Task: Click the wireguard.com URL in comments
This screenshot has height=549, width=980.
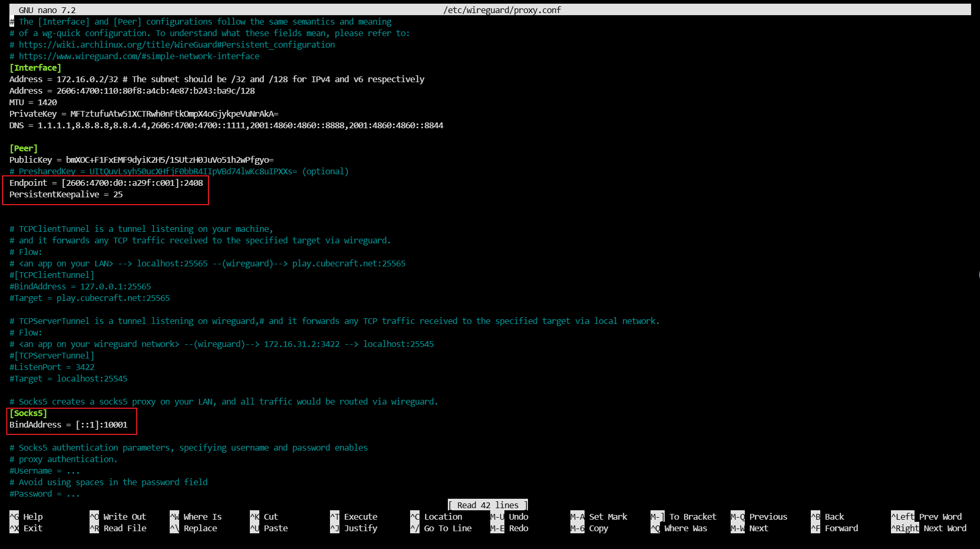Action: click(139, 56)
